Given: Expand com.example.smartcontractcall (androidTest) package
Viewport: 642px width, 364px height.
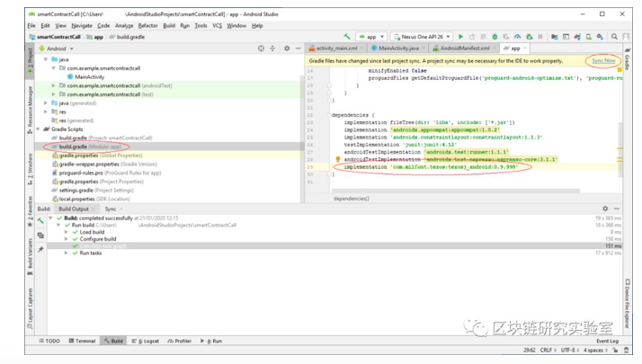Looking at the screenshot, I should click(53, 85).
